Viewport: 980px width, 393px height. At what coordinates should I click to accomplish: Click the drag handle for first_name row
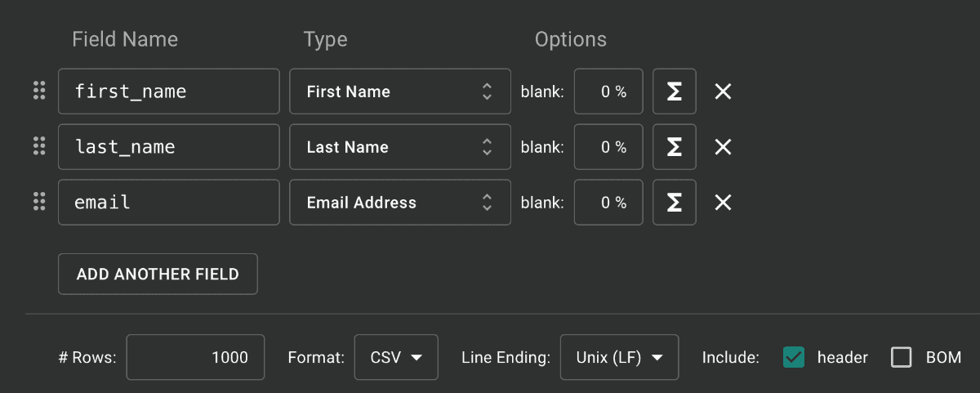(x=38, y=91)
